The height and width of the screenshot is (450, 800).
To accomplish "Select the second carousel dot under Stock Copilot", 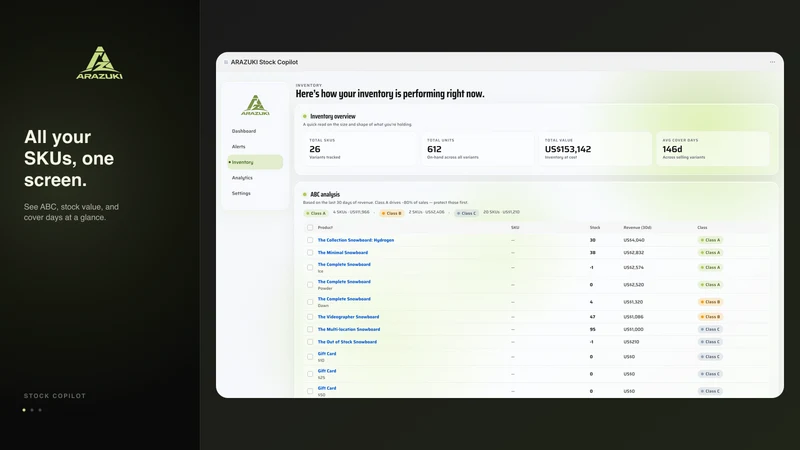I will point(32,410).
